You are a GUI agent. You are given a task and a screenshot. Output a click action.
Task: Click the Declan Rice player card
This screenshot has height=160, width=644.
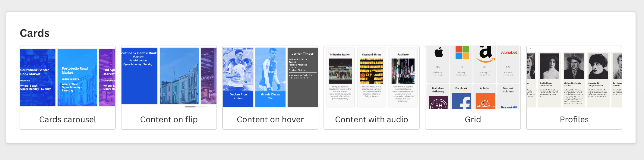click(x=238, y=77)
